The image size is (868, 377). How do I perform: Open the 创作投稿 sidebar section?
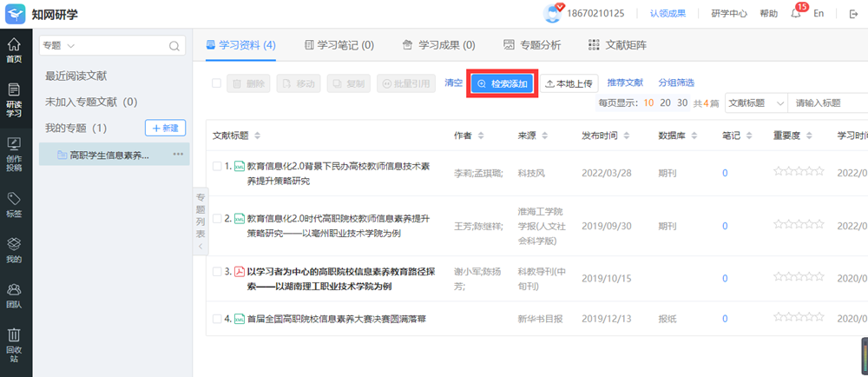(x=15, y=155)
